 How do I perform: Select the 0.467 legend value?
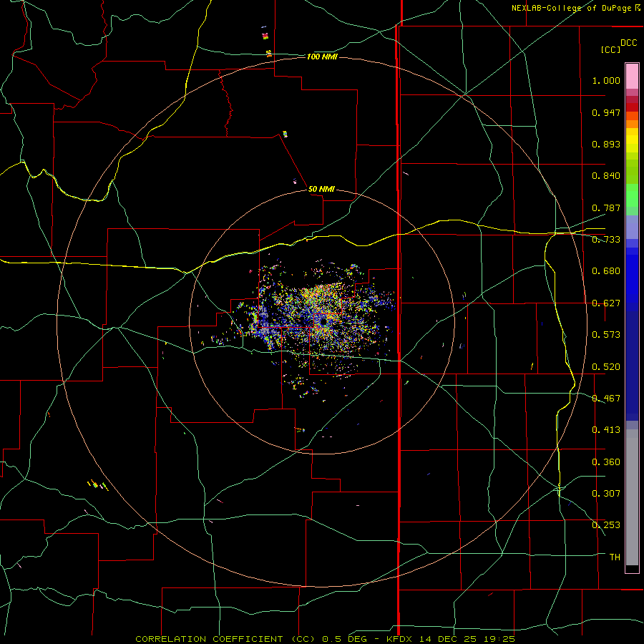pyautogui.click(x=606, y=399)
